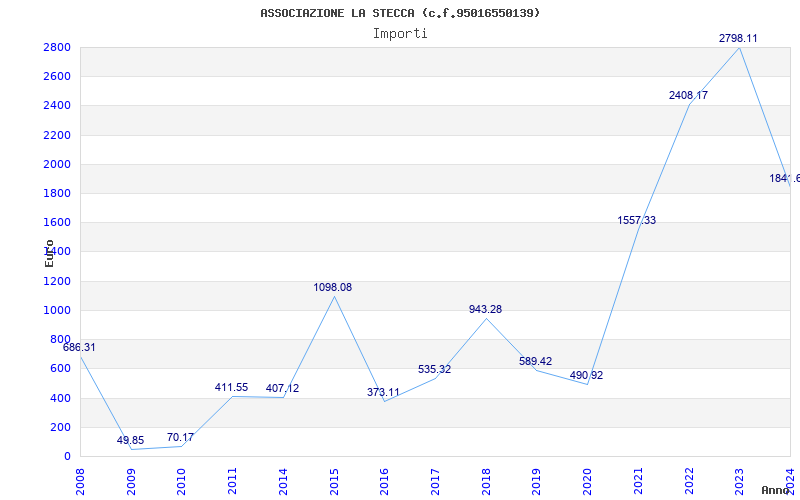Click the y-axis value 2000
Screen dimensions: 800x500
point(58,164)
